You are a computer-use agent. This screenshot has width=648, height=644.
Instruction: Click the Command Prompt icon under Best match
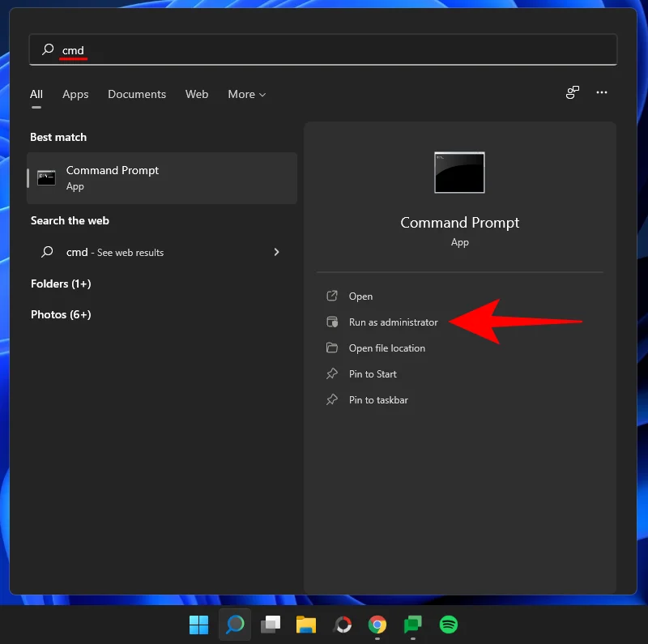coord(46,177)
